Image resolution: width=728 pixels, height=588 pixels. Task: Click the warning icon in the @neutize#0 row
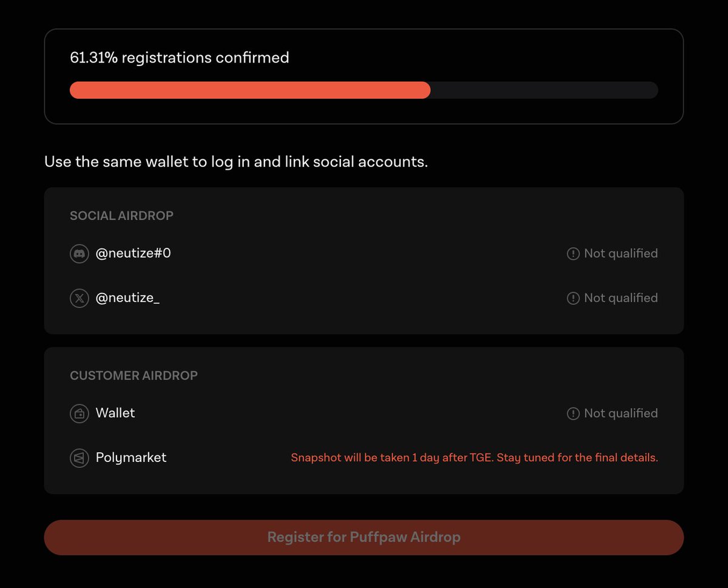[x=573, y=253]
